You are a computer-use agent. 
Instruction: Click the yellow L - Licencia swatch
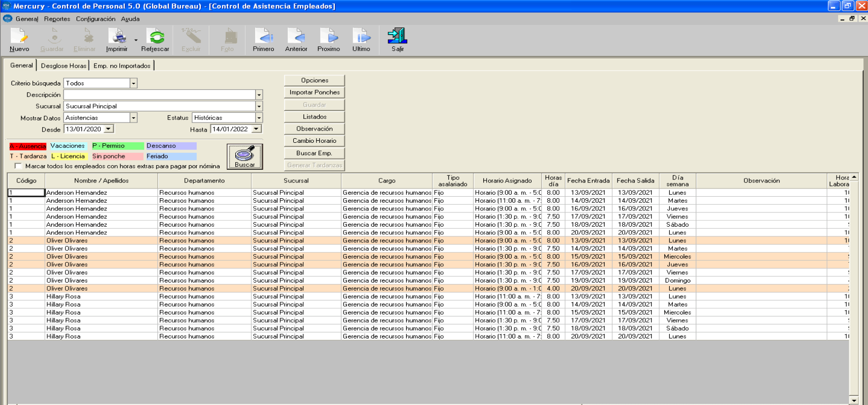[x=69, y=157]
